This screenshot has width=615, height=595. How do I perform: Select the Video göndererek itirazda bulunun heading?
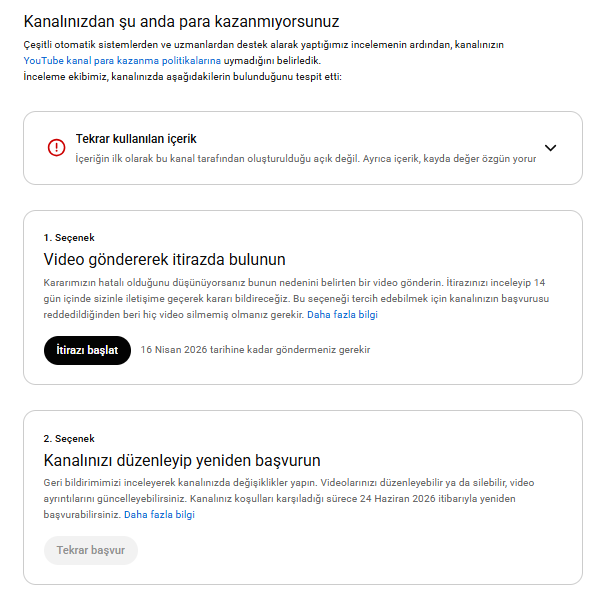coord(164,260)
